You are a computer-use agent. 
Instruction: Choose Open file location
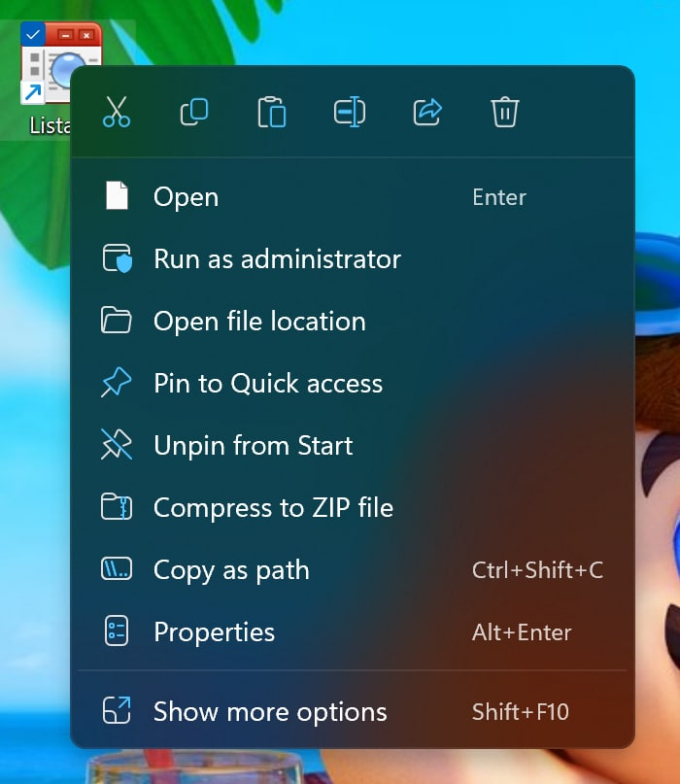(353, 321)
